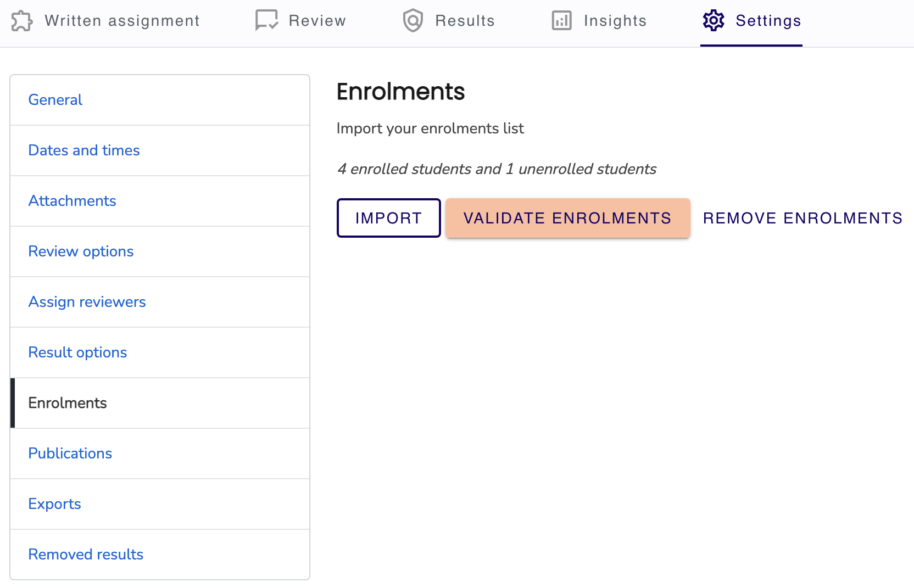Go to Exports section

pyautogui.click(x=160, y=504)
